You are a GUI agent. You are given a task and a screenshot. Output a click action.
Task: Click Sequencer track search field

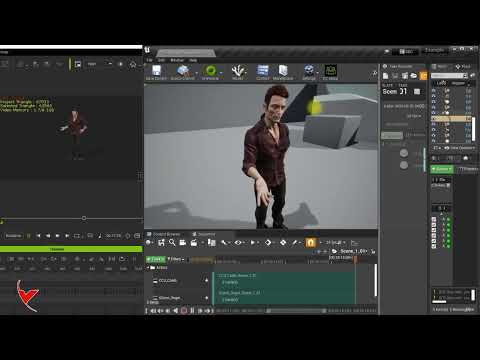(202, 259)
